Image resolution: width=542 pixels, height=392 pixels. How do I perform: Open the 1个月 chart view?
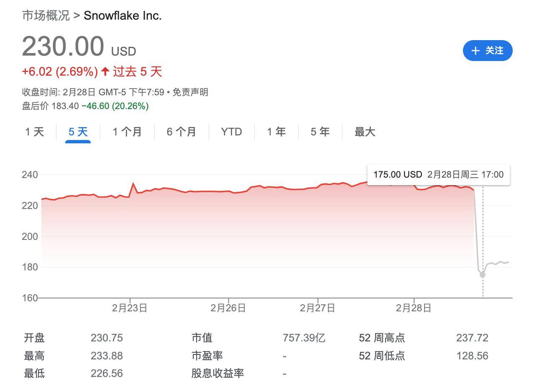tap(127, 132)
